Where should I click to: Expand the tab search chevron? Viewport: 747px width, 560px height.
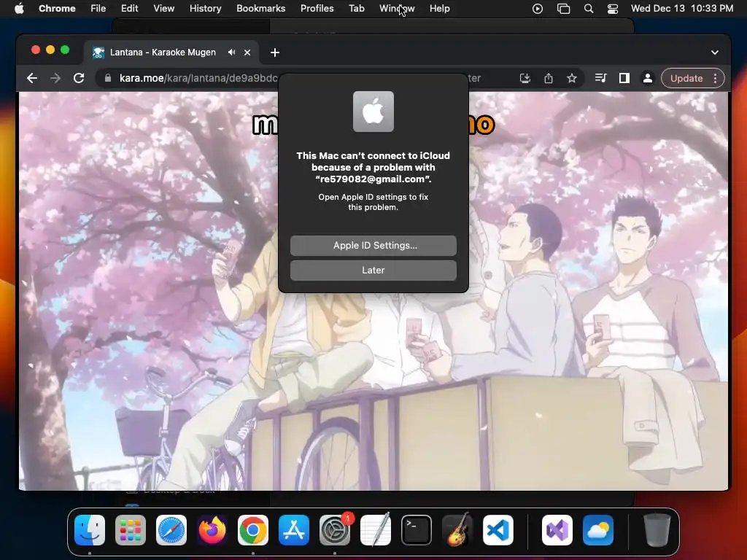coord(715,52)
